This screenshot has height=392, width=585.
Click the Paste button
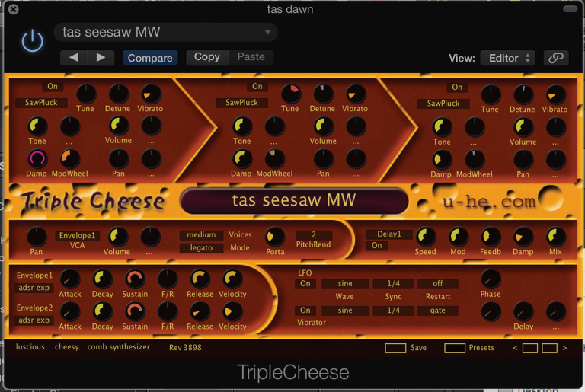(251, 57)
